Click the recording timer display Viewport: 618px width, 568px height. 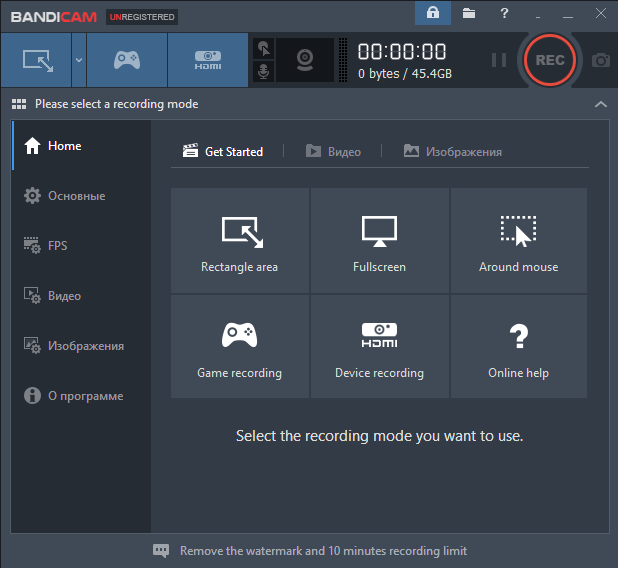point(402,52)
